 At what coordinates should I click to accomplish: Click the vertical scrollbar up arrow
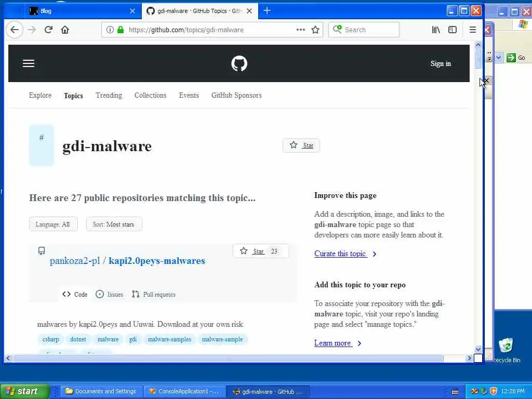(x=478, y=45)
